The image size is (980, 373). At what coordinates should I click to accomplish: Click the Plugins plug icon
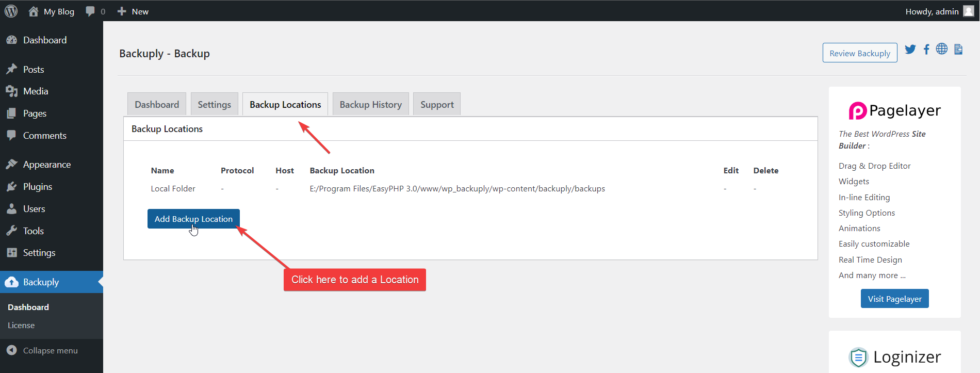coord(11,186)
